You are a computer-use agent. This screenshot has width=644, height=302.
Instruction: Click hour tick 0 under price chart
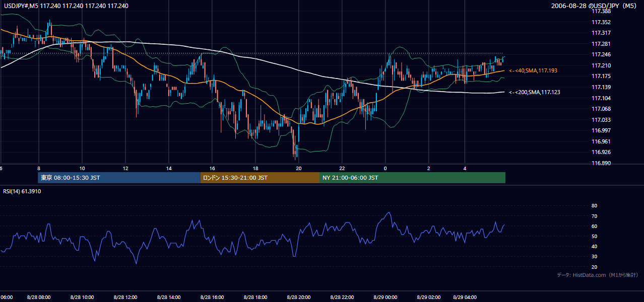385,168
